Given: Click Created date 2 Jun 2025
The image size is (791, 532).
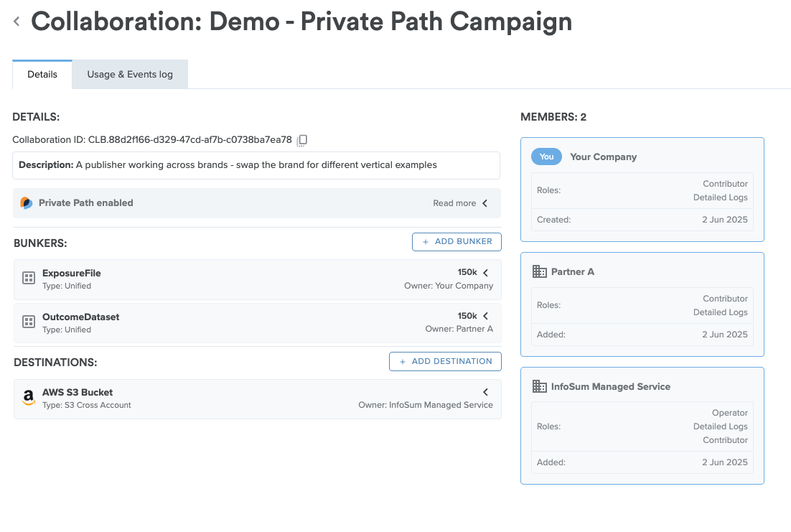Looking at the screenshot, I should [x=724, y=220].
